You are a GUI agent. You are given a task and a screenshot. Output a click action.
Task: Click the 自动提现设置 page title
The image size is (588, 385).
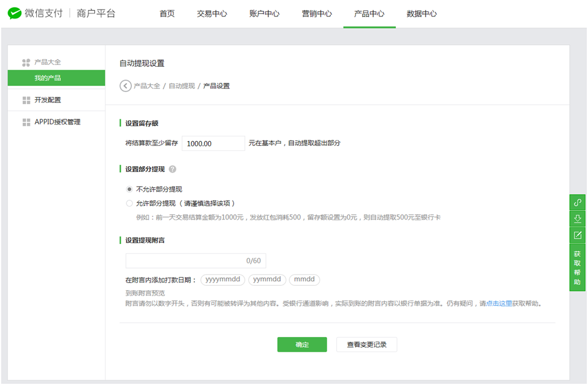(x=142, y=63)
